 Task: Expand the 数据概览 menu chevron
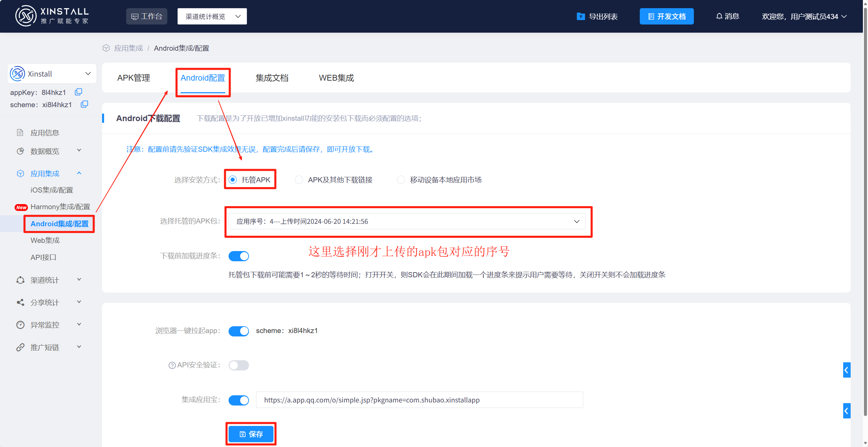(79, 150)
